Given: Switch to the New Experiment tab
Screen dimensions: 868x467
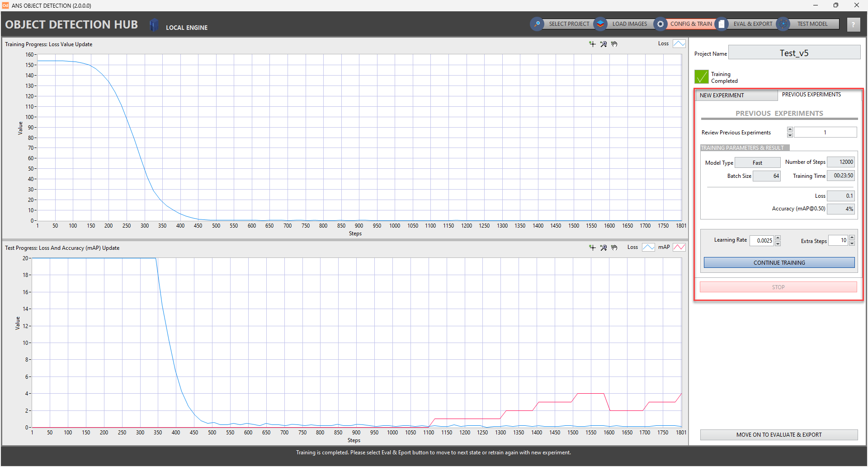Looking at the screenshot, I should (x=736, y=95).
